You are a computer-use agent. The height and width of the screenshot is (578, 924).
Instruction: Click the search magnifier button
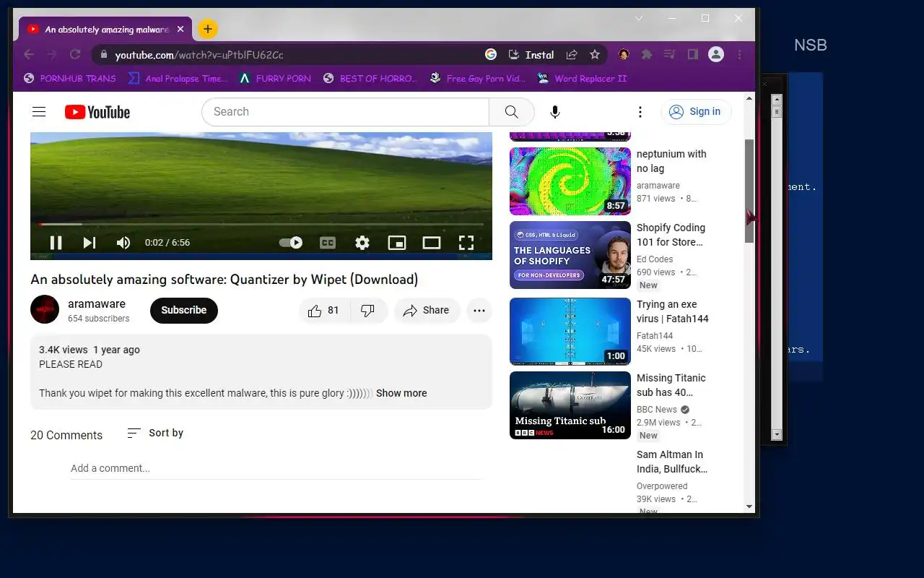pos(512,112)
